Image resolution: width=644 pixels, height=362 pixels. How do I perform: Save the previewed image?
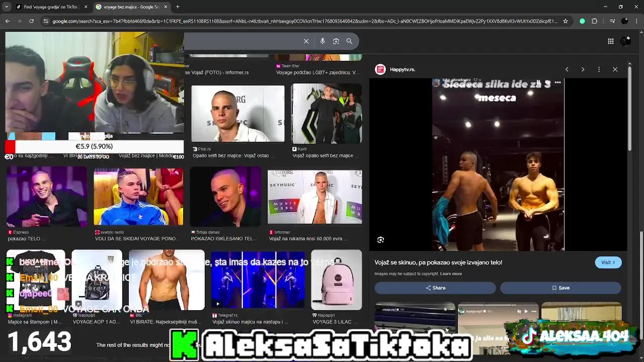(x=560, y=288)
